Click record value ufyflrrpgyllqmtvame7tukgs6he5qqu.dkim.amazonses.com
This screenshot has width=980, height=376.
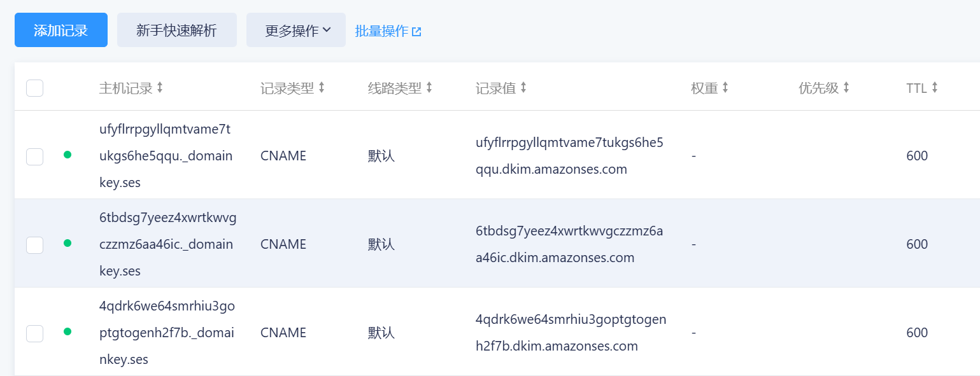click(x=569, y=156)
